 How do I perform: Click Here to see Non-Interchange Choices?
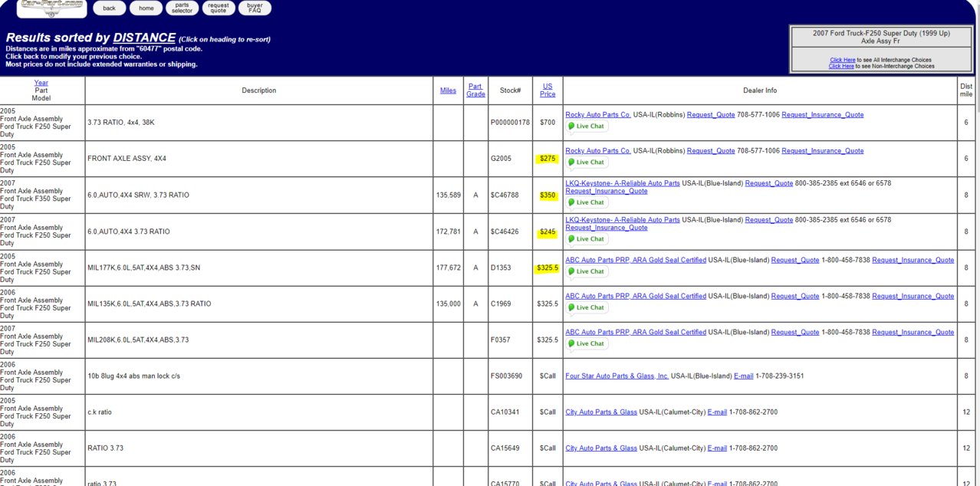[x=840, y=66]
